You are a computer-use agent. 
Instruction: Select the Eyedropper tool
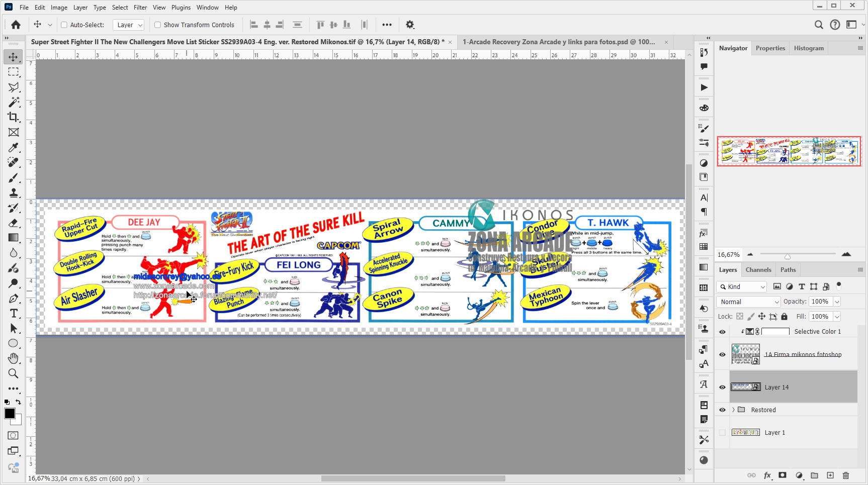pyautogui.click(x=14, y=147)
